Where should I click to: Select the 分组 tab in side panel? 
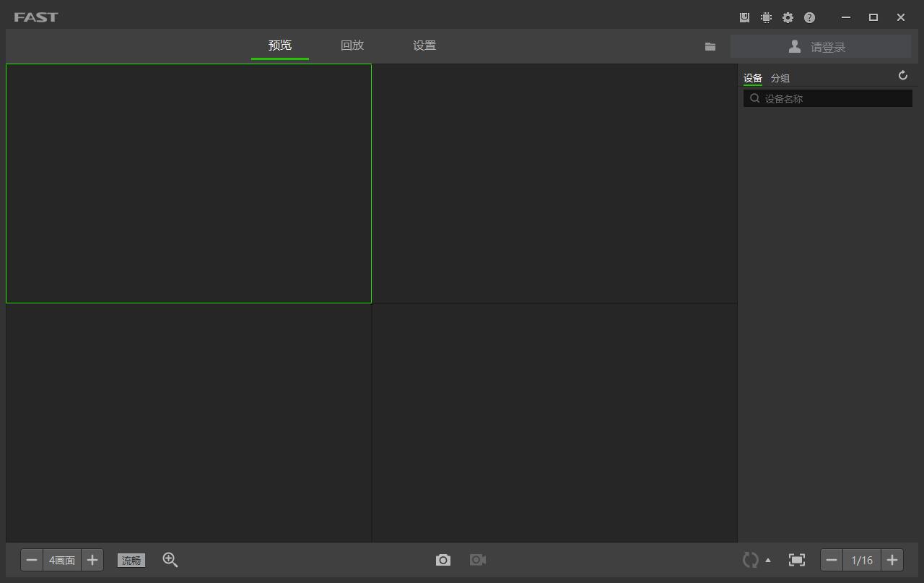pyautogui.click(x=780, y=78)
